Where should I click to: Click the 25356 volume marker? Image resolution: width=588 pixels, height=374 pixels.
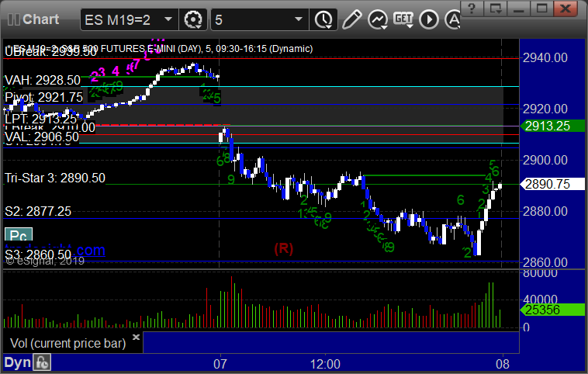click(x=552, y=310)
